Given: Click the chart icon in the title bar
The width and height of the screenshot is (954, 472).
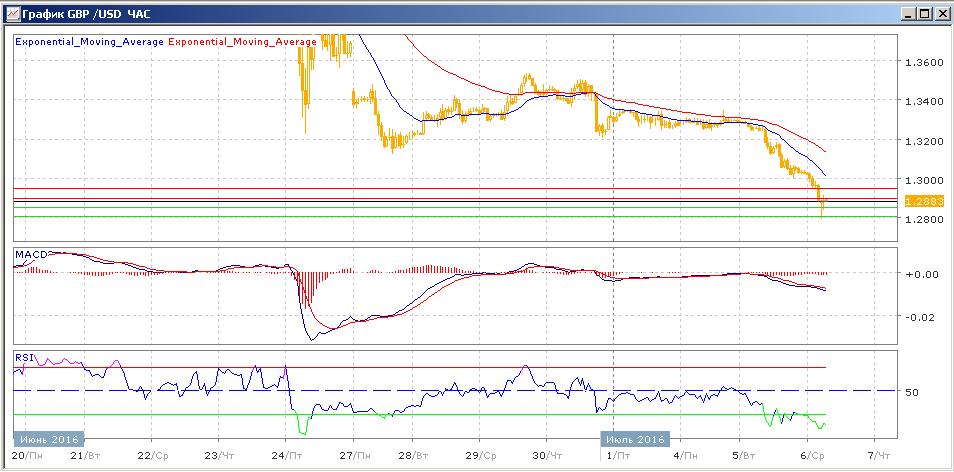Looking at the screenshot, I should 13,14.
